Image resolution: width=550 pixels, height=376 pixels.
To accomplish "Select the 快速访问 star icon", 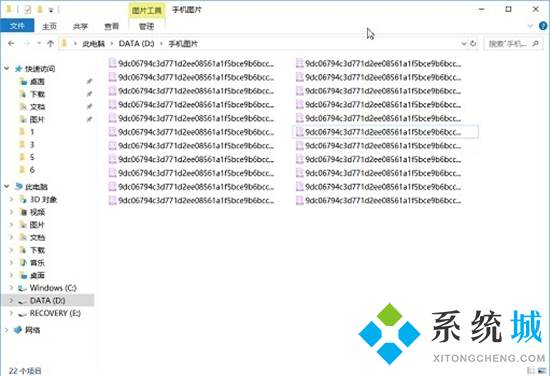I will pos(18,69).
